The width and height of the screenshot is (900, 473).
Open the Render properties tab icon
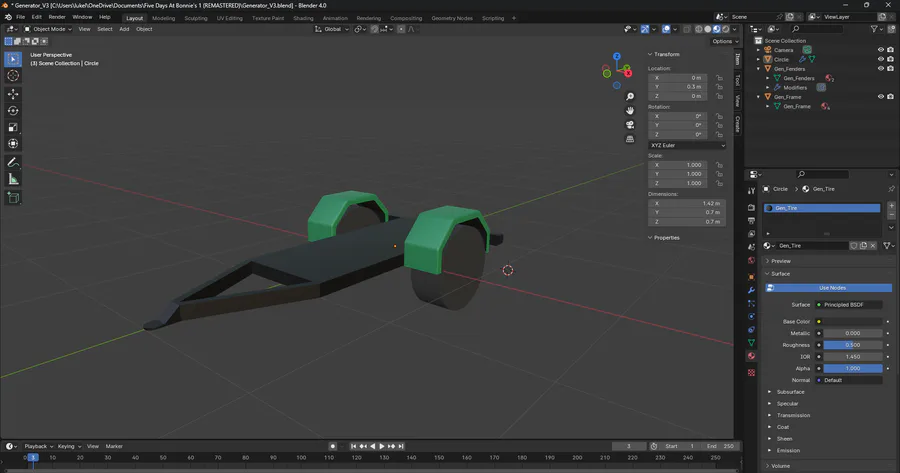click(751, 207)
